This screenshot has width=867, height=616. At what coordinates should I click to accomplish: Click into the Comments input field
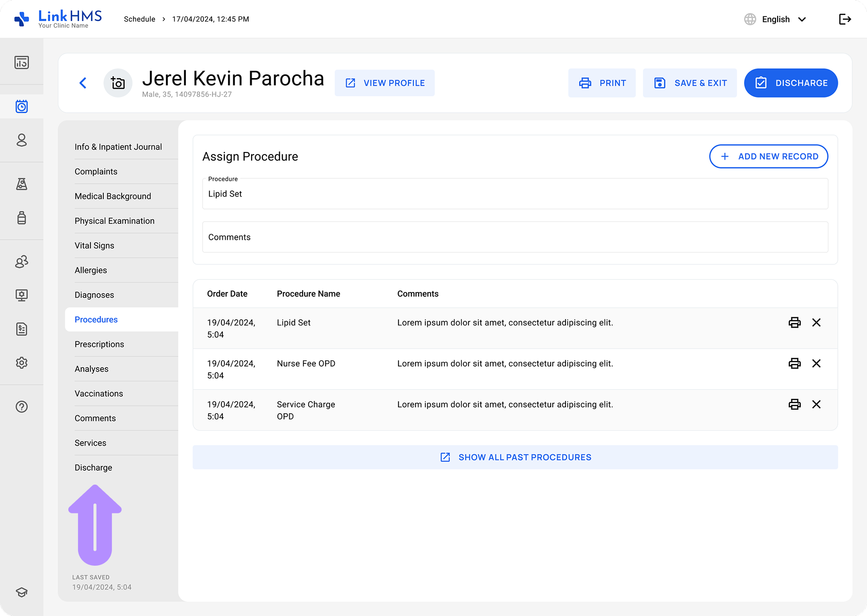coord(515,237)
